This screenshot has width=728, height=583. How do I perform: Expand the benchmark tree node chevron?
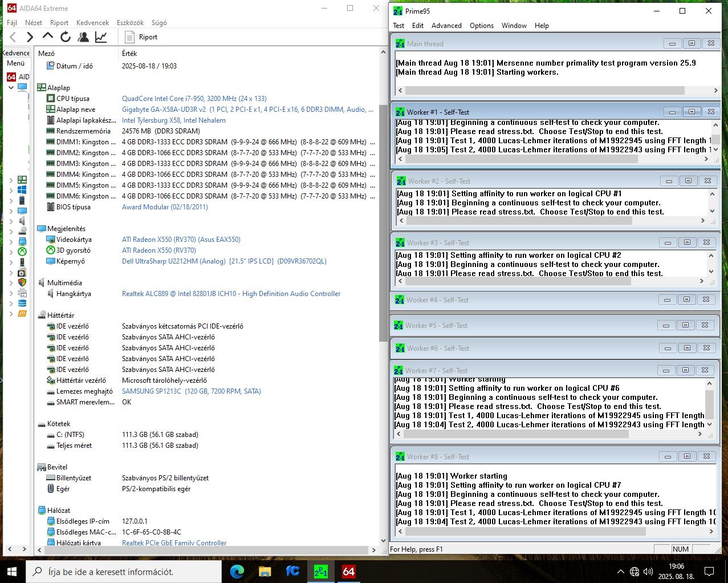pos(11,313)
